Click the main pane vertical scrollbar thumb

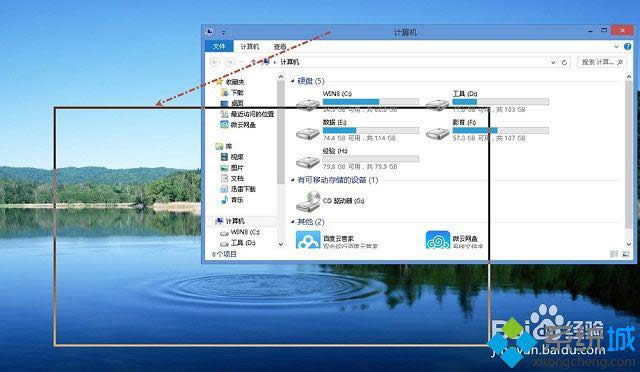pyautogui.click(x=629, y=155)
